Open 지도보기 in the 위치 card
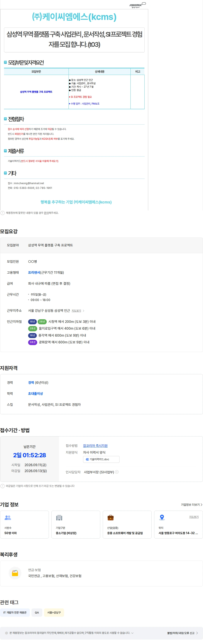Viewport: 203px width, 644px height. [x=194, y=517]
